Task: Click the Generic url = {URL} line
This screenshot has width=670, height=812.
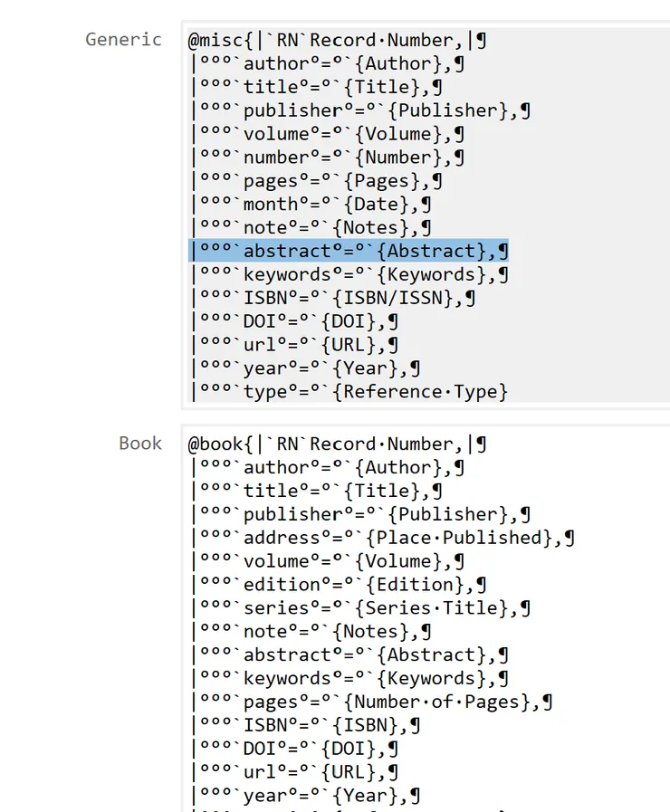Action: 294,345
